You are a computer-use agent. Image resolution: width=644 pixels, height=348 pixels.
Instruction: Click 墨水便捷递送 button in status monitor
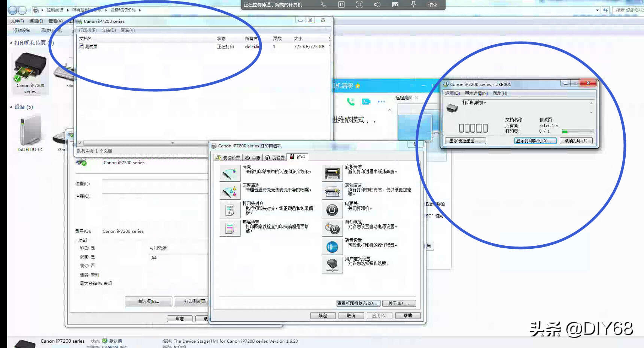(x=465, y=141)
